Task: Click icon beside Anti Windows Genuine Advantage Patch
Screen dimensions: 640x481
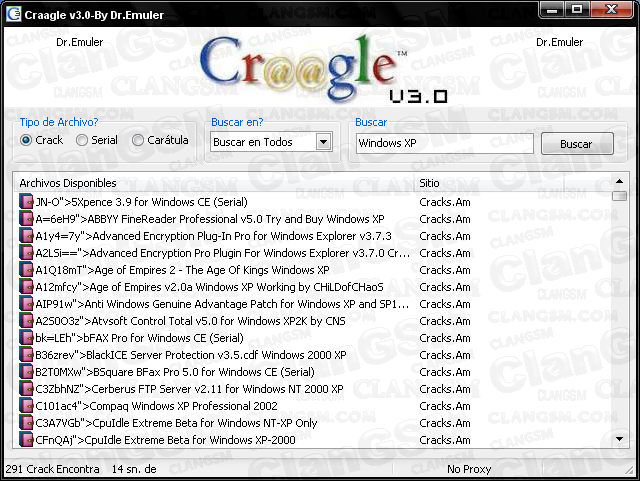Action: coord(26,304)
